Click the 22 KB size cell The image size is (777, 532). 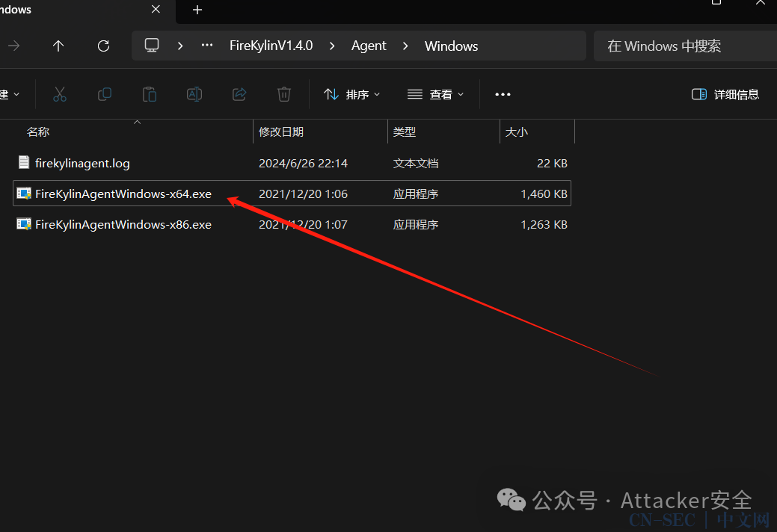pyautogui.click(x=552, y=164)
